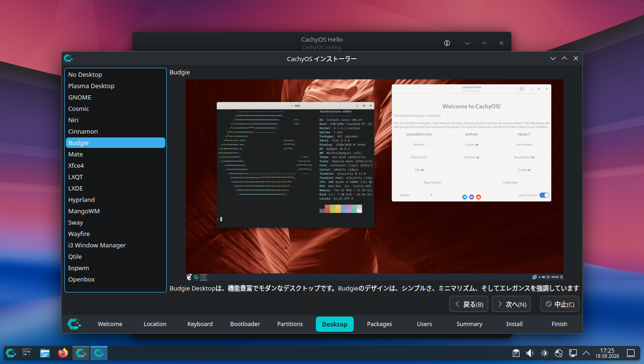Click the "Location" step label
Image resolution: width=644 pixels, height=364 pixels.
tap(155, 324)
